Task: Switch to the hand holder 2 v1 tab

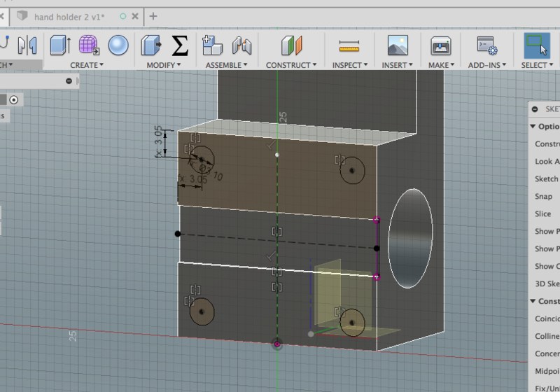Action: [69, 16]
